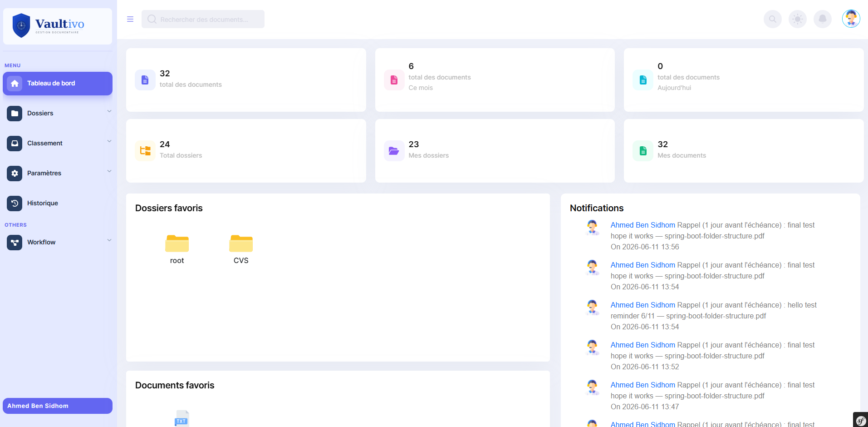Open Ahmed Ben Sidhom link dated 13:54 final test

click(x=642, y=265)
